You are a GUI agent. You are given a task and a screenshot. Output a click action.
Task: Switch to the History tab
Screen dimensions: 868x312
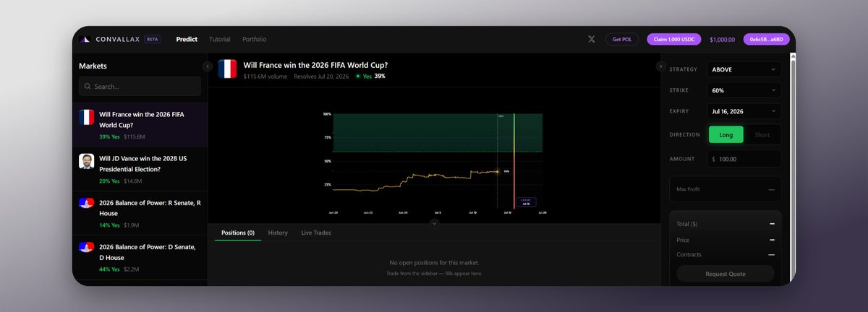click(x=278, y=233)
